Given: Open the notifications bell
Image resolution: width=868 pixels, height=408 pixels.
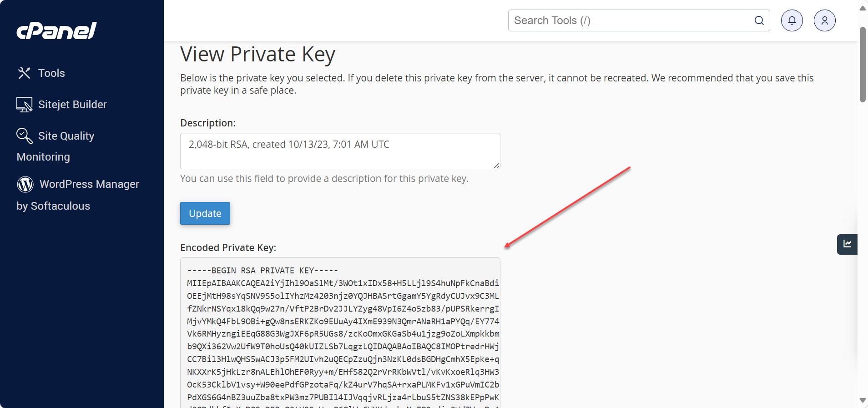Looking at the screenshot, I should click(x=791, y=20).
